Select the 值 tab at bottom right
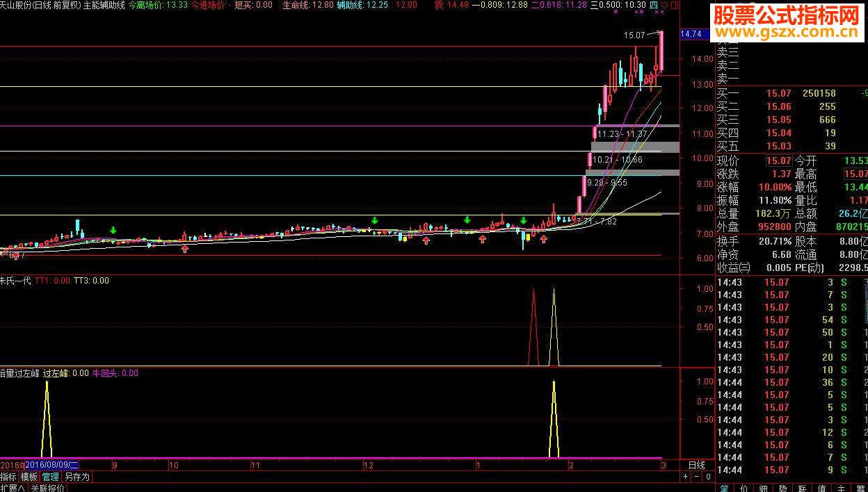 [822, 488]
